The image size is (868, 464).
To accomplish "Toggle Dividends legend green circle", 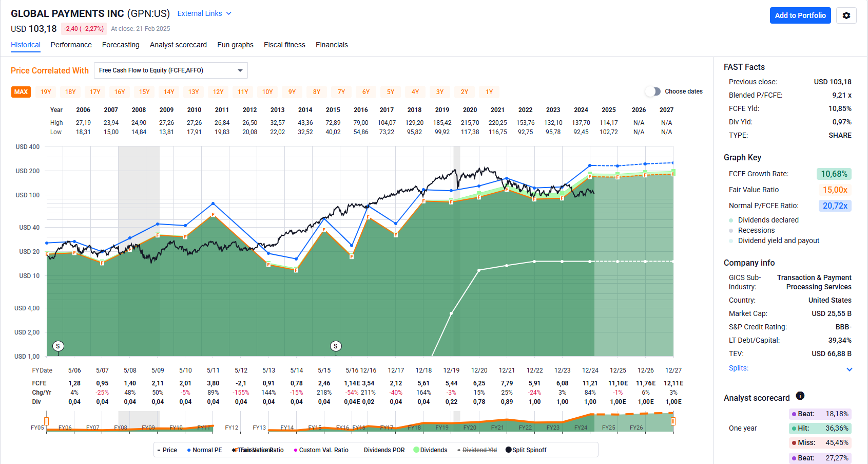I will pos(416,450).
